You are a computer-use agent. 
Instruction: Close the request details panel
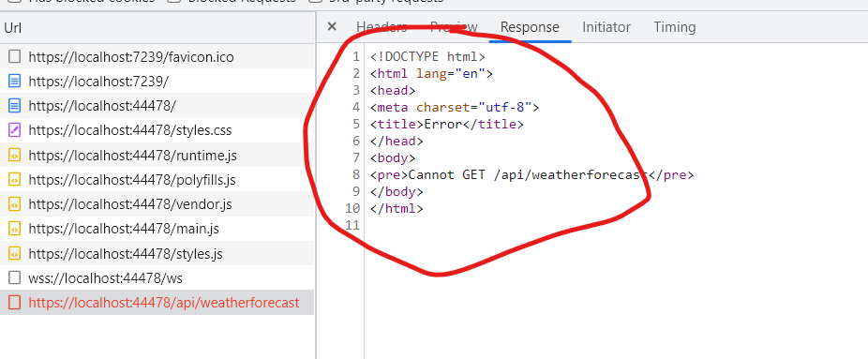332,26
